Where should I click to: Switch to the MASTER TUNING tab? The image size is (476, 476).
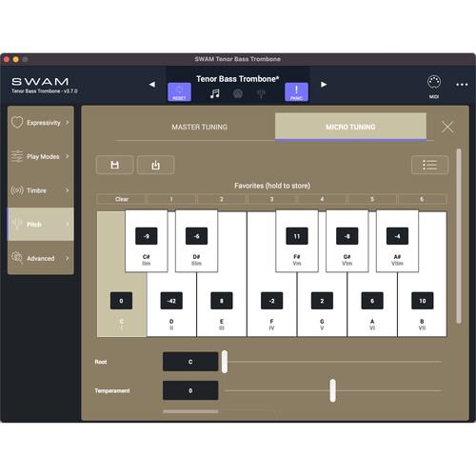coord(199,127)
